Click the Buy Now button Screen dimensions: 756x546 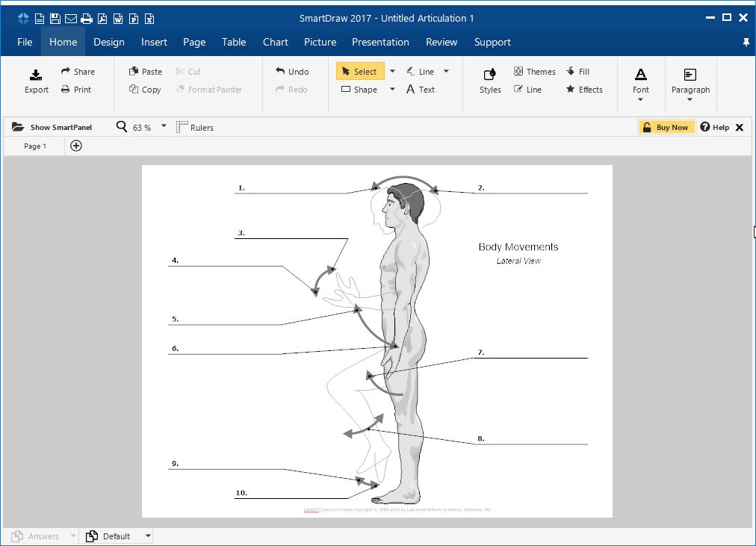pos(666,127)
